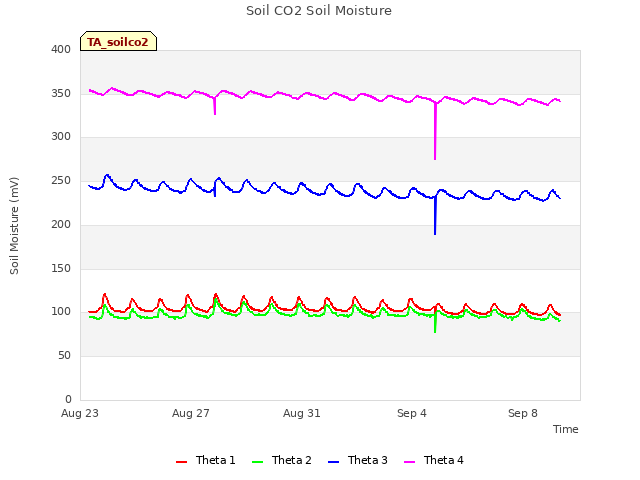Viewport: 640px width, 480px height.
Task: Click the 400 y-axis label
Action: (x=61, y=49)
